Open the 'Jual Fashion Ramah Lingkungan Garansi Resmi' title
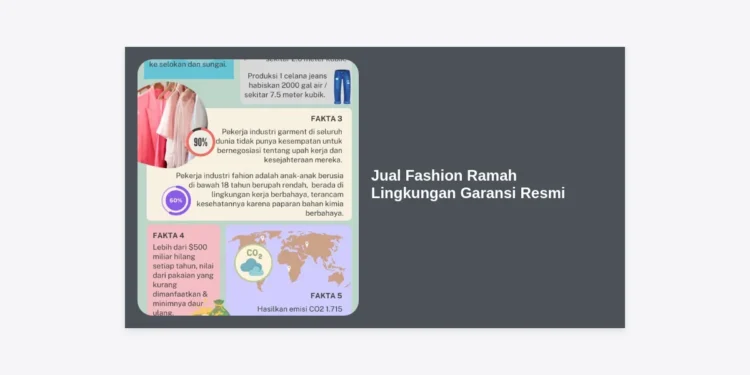 point(468,184)
